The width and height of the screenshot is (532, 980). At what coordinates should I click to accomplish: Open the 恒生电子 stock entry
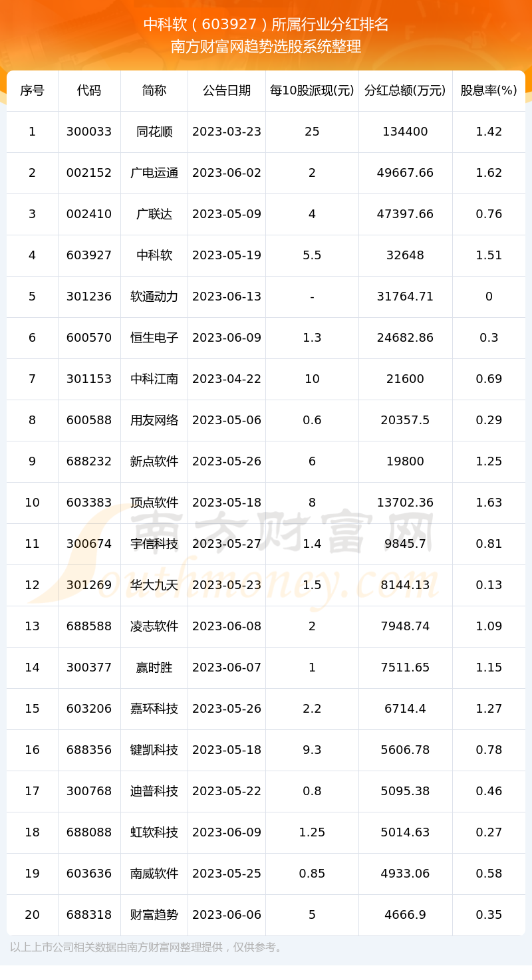(x=154, y=338)
